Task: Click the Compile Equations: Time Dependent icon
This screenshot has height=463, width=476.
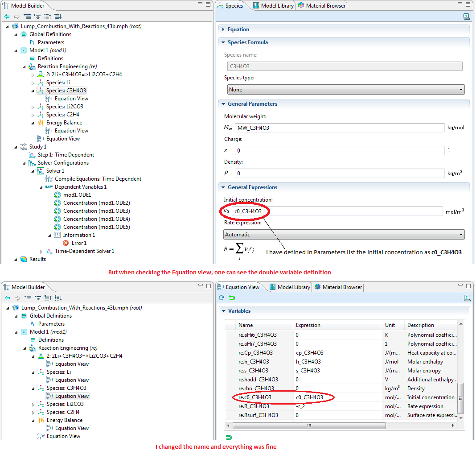Action: point(49,179)
